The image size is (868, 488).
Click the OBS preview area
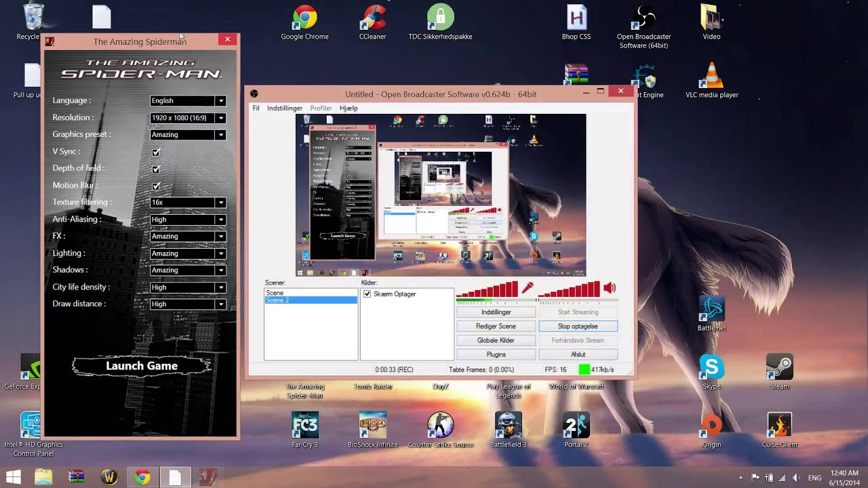441,195
